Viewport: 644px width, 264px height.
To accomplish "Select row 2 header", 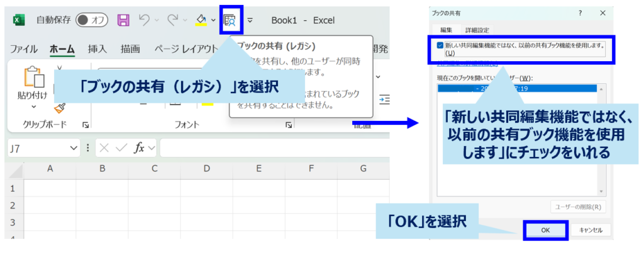I will (x=13, y=205).
